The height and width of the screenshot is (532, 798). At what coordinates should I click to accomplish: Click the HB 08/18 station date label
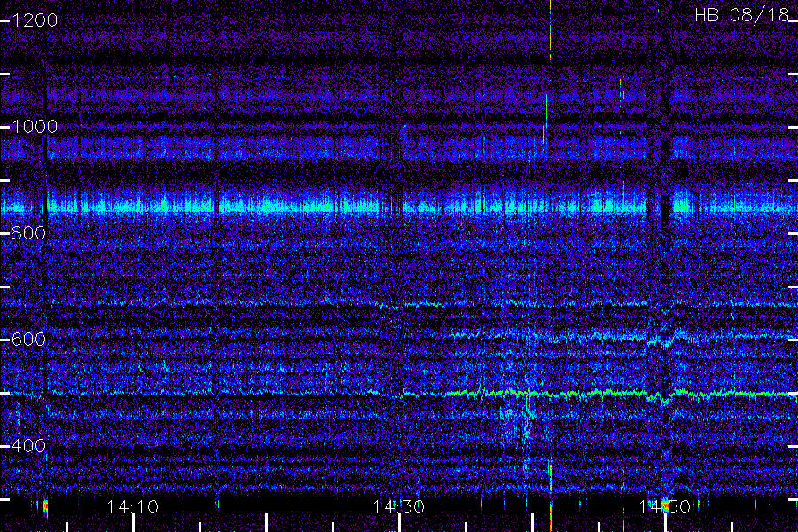742,15
